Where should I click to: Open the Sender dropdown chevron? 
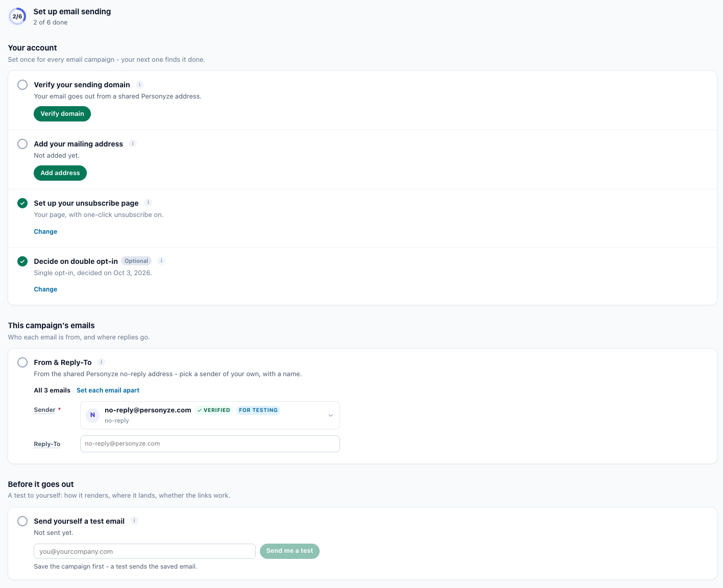point(330,415)
